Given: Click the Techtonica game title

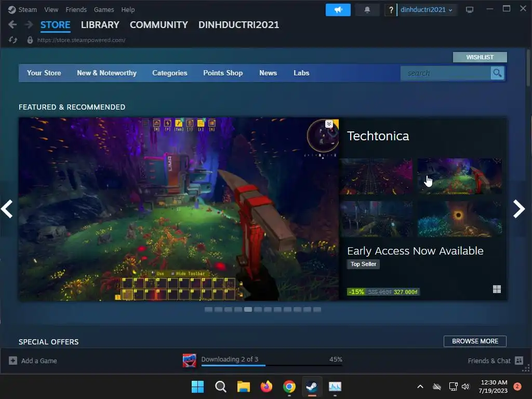Looking at the screenshot, I should pos(378,136).
